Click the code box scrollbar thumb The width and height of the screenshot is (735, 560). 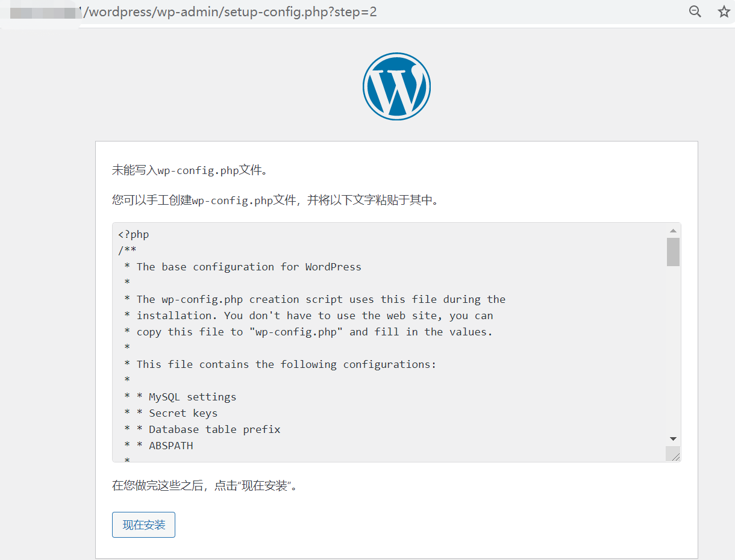pos(673,252)
